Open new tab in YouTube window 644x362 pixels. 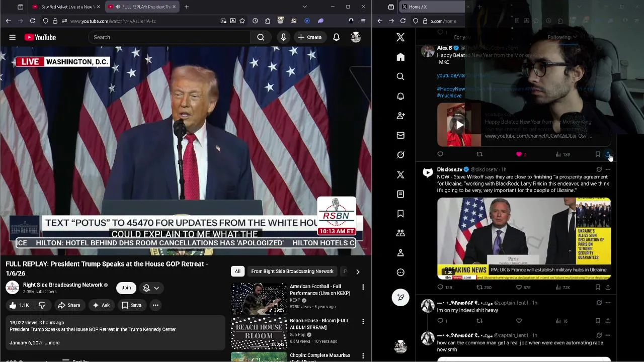[x=187, y=7]
